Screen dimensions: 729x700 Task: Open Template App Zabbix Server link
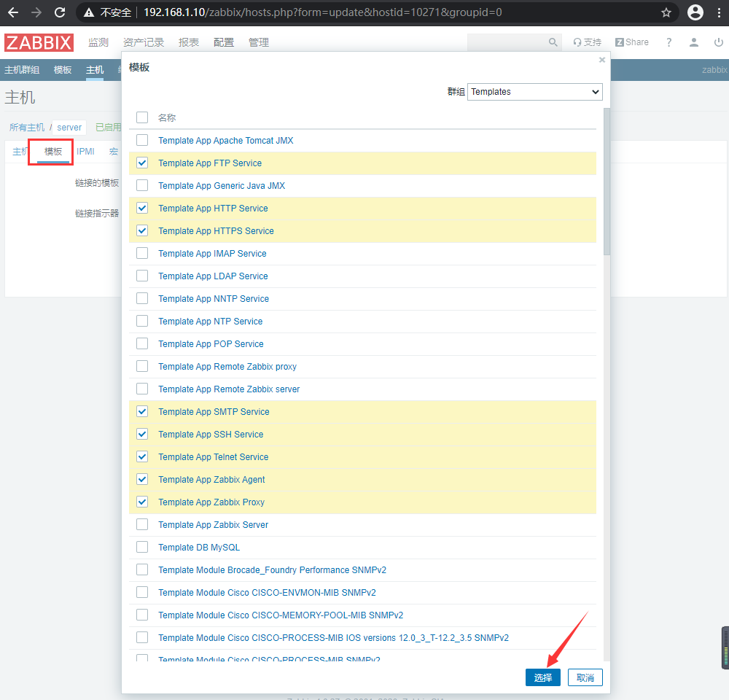coord(213,525)
